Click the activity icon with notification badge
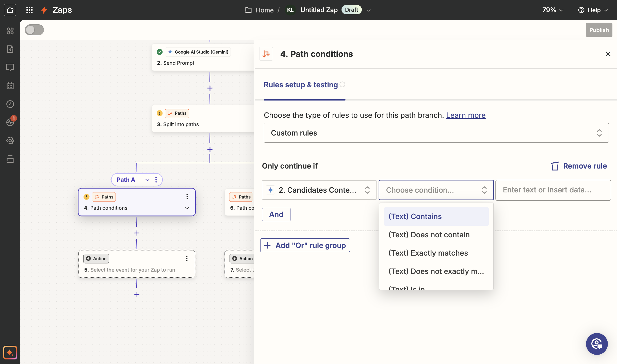Screen dimensions: 617x364 [x=10, y=122]
